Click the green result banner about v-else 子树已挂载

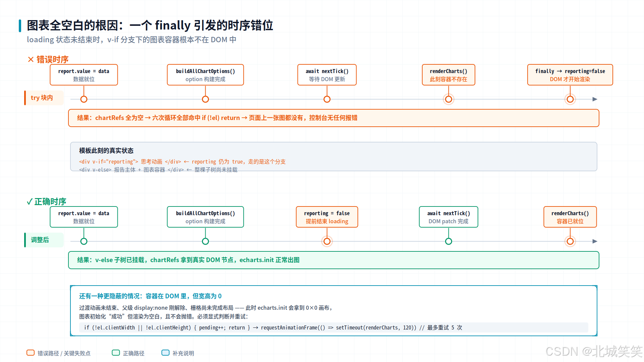coord(334,260)
